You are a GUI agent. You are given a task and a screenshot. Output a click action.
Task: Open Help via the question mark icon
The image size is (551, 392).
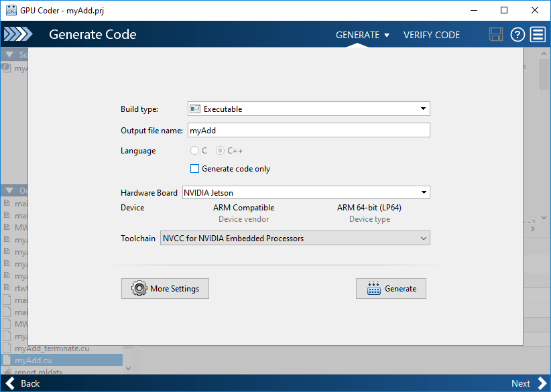tap(517, 34)
